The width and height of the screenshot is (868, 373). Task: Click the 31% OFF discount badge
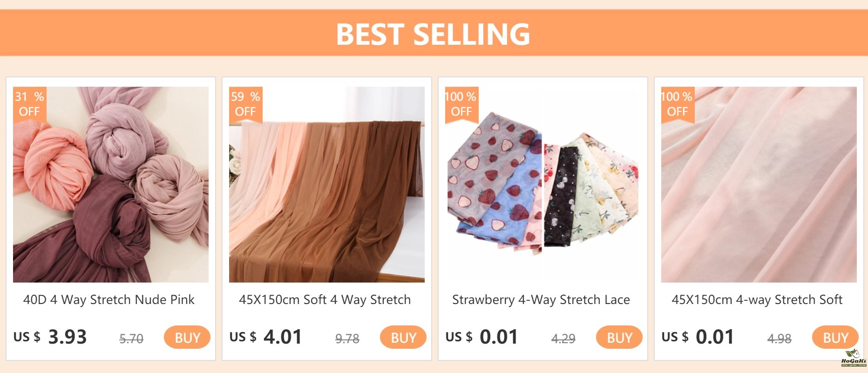pyautogui.click(x=29, y=104)
